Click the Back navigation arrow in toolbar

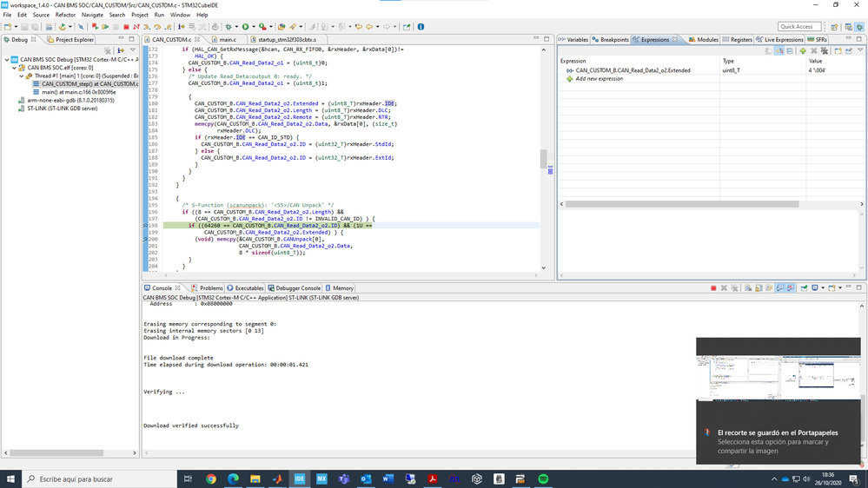click(369, 27)
